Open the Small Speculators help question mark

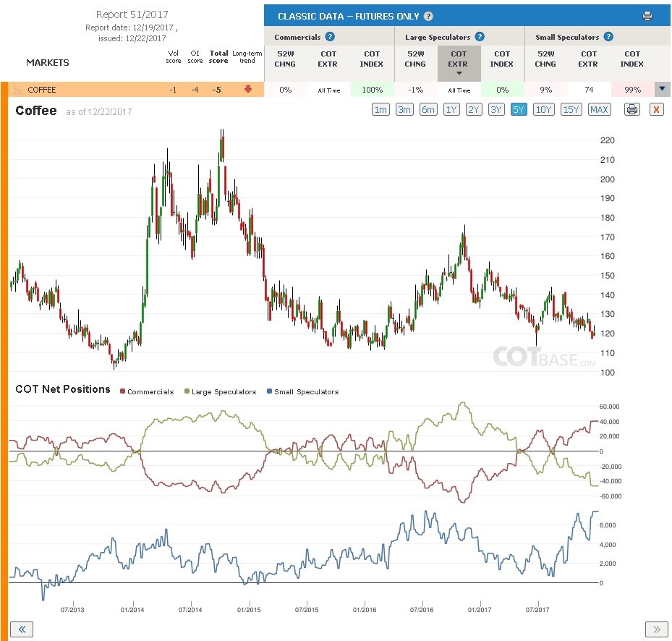pyautogui.click(x=608, y=37)
